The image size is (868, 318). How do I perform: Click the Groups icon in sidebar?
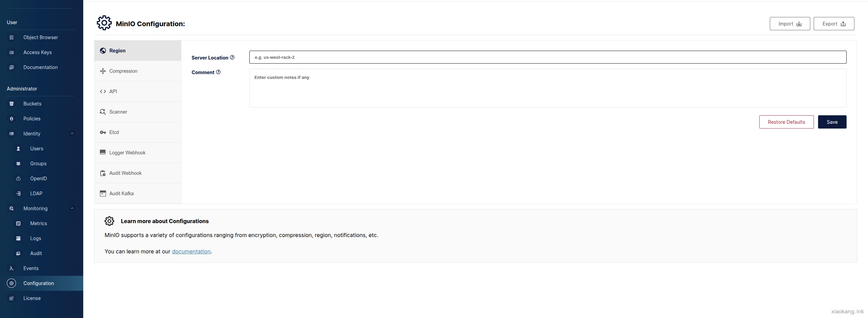18,164
